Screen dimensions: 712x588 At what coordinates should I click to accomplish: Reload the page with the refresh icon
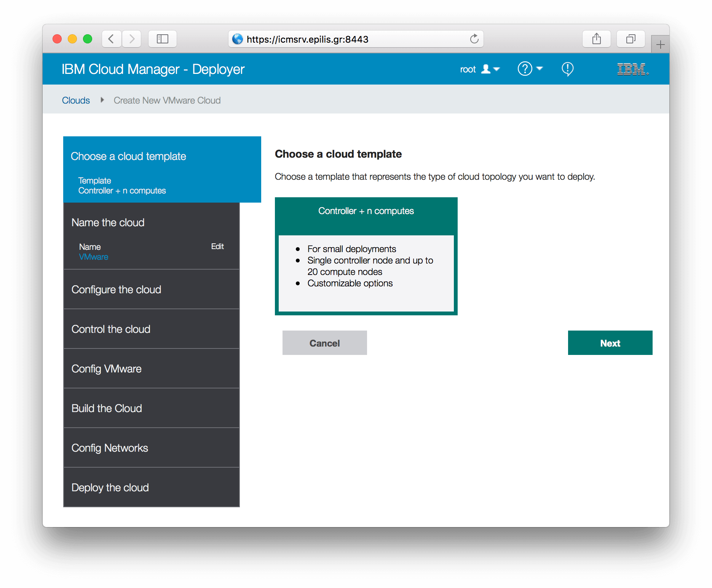tap(474, 39)
